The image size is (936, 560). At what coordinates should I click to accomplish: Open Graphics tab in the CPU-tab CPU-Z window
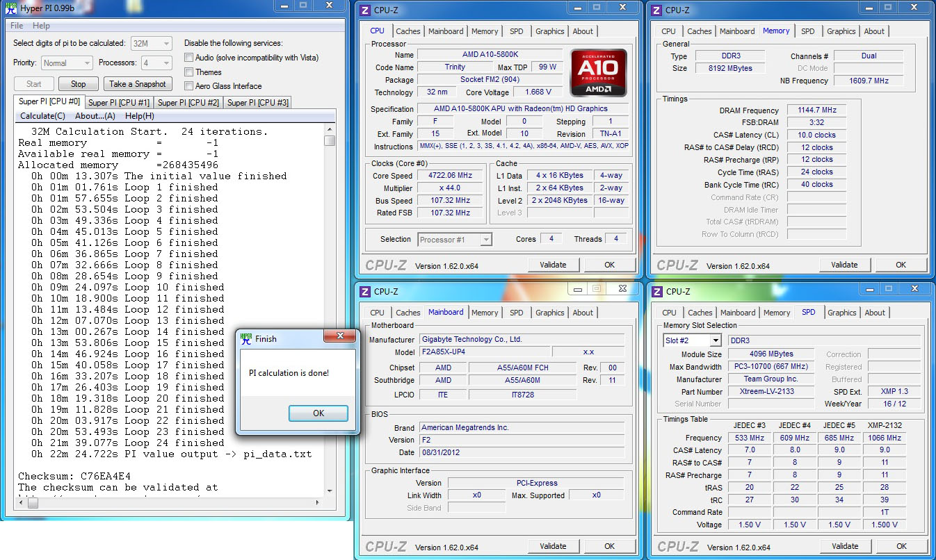point(550,31)
